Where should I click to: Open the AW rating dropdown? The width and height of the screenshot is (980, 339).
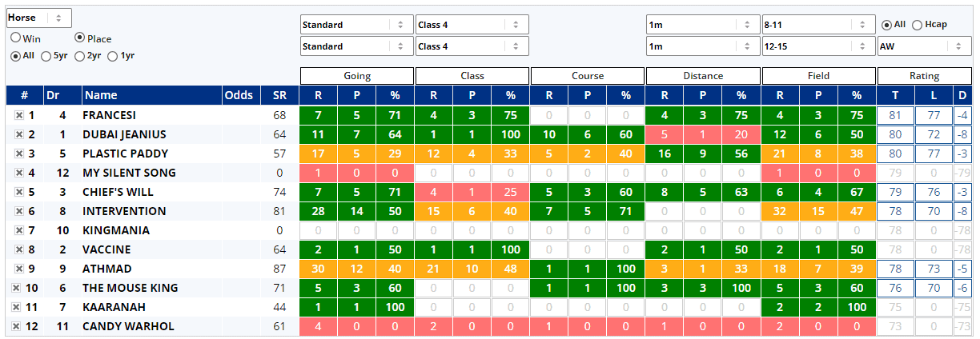924,46
